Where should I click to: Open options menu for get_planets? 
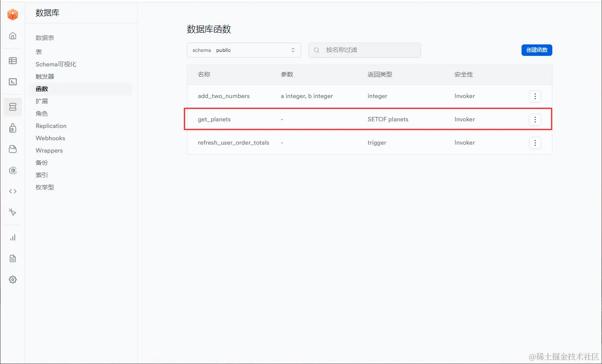pos(535,120)
